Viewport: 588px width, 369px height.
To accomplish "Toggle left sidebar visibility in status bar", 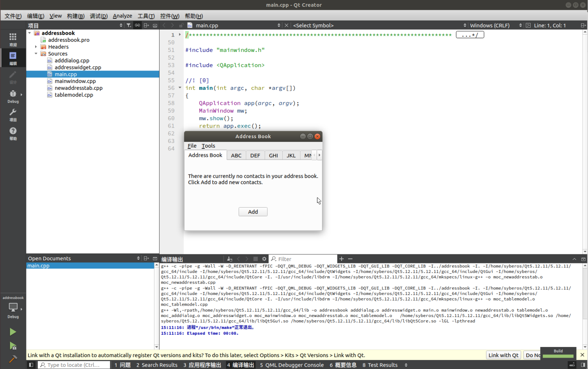I will point(31,365).
